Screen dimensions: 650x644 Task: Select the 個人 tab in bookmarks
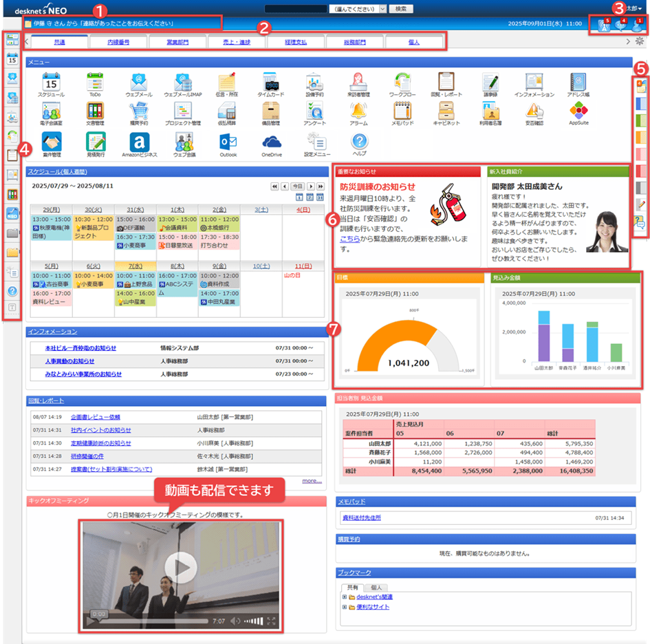376,588
